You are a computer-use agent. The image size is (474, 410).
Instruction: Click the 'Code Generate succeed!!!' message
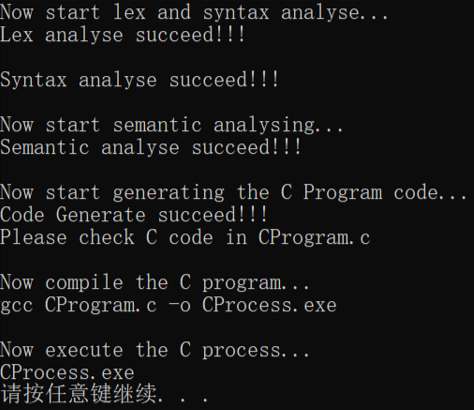coord(133,215)
